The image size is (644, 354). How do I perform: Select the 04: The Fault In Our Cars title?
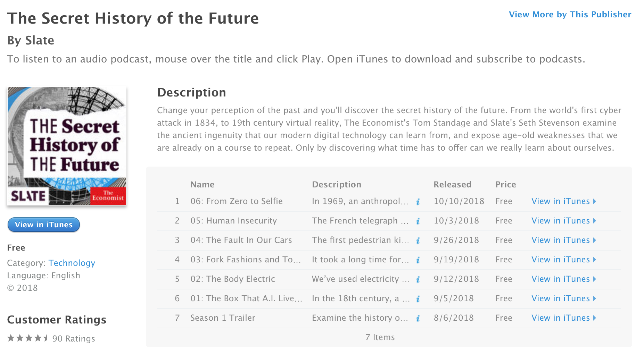pos(241,240)
